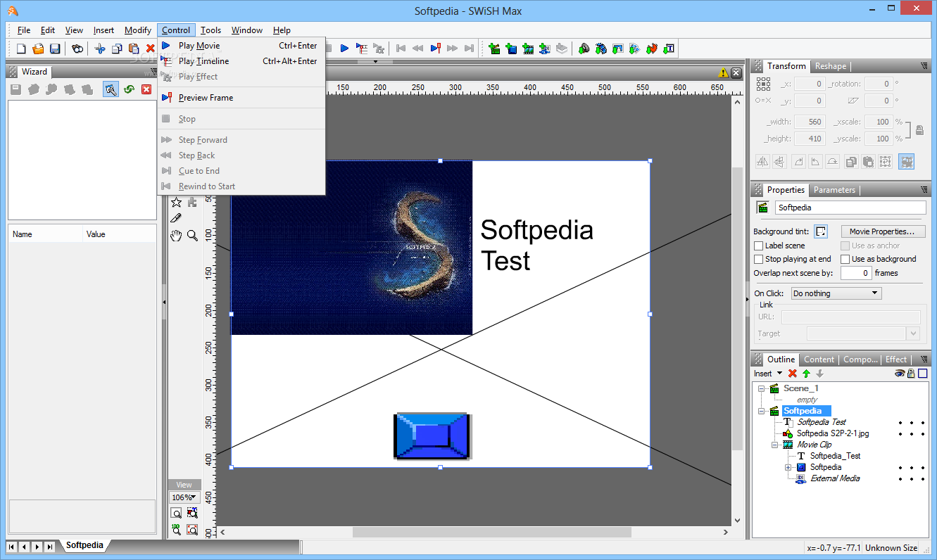Collapse the Scene_1 tree node

point(761,388)
